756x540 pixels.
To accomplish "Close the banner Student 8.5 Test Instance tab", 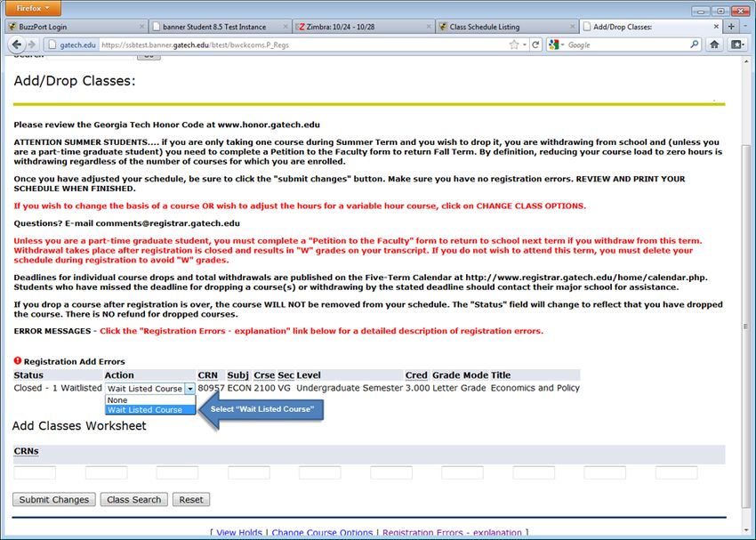I will click(x=286, y=27).
